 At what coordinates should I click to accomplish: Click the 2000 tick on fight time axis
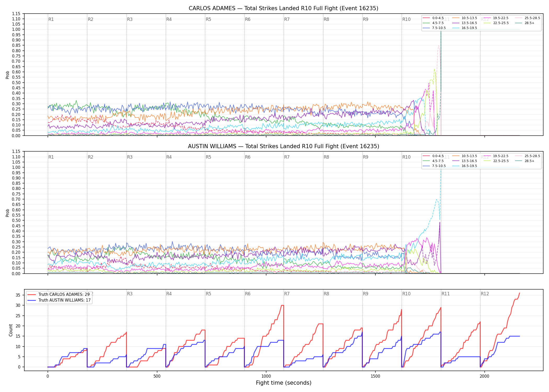(484, 376)
